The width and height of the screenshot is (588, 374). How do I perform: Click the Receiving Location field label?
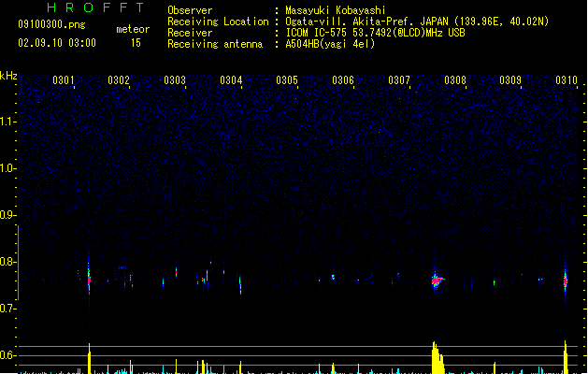[x=218, y=22]
